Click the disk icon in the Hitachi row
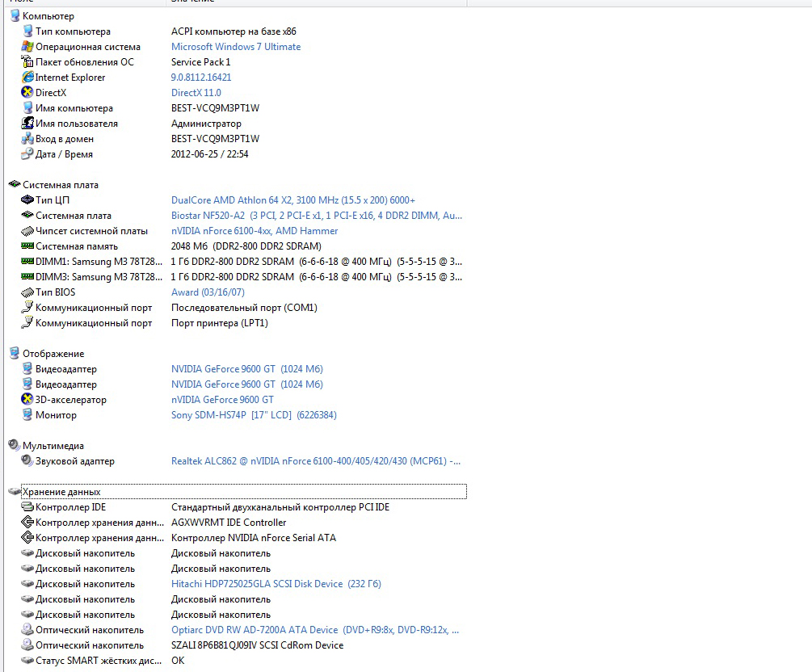Image resolution: width=812 pixels, height=672 pixels. (x=27, y=583)
